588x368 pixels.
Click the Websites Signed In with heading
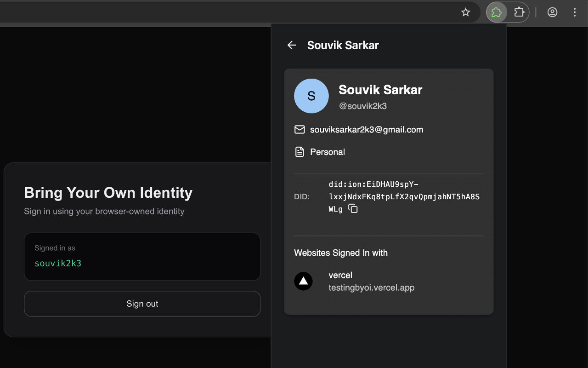pyautogui.click(x=341, y=253)
